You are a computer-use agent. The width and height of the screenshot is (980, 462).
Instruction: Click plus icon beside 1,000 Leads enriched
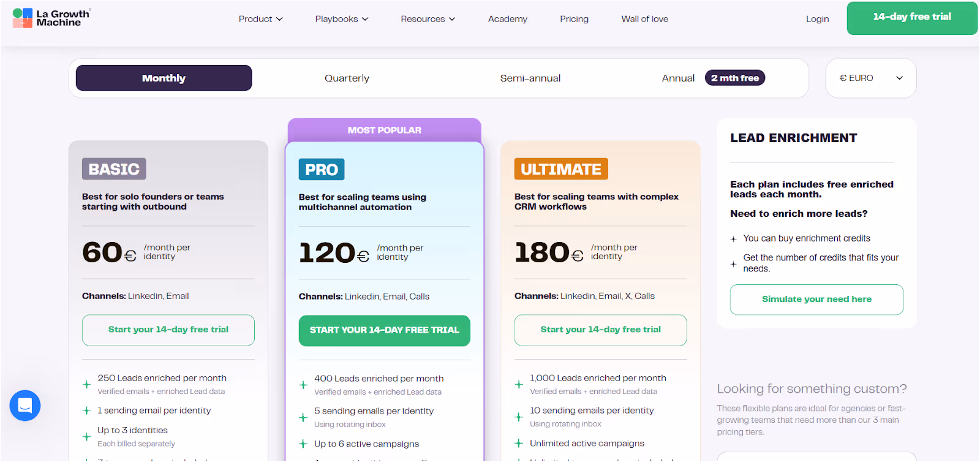pyautogui.click(x=519, y=385)
